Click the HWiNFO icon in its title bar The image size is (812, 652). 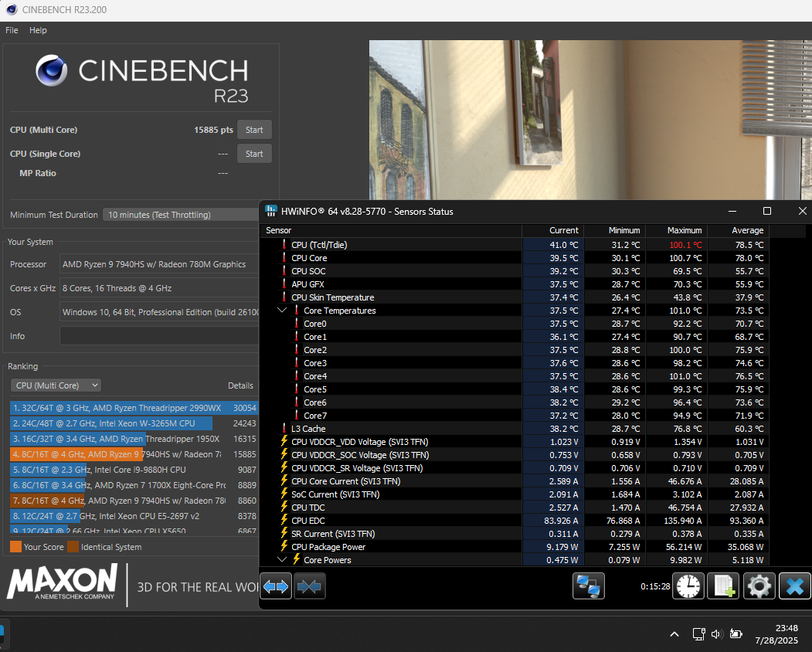tap(271, 211)
